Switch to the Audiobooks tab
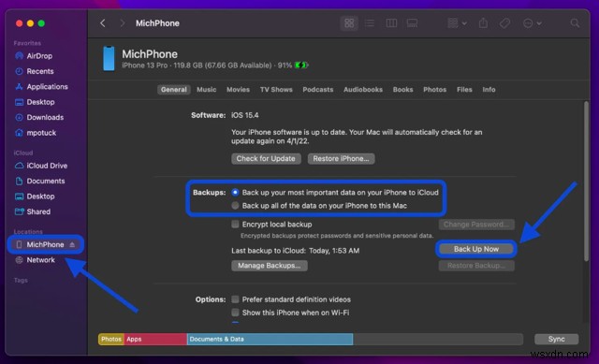 363,90
